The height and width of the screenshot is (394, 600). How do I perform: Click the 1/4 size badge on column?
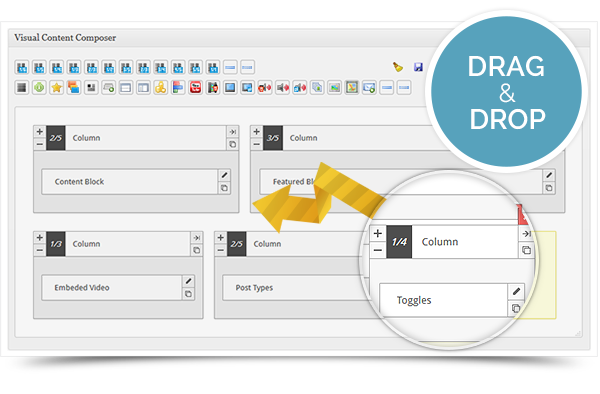[399, 242]
